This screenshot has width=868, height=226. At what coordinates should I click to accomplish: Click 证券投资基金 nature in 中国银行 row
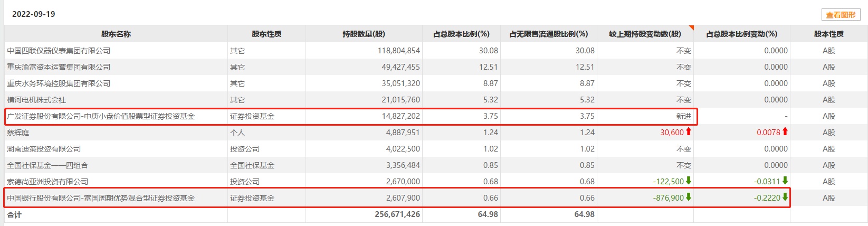(252, 198)
